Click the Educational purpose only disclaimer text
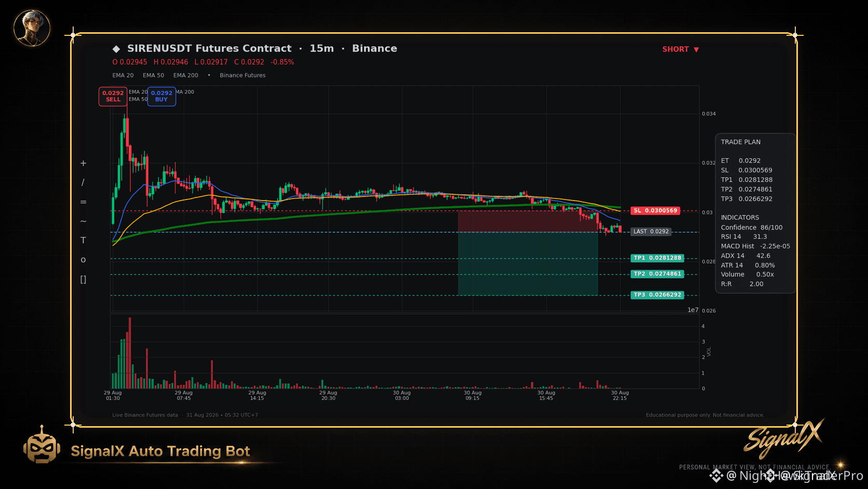Screen dimensions: 868x489 point(705,415)
